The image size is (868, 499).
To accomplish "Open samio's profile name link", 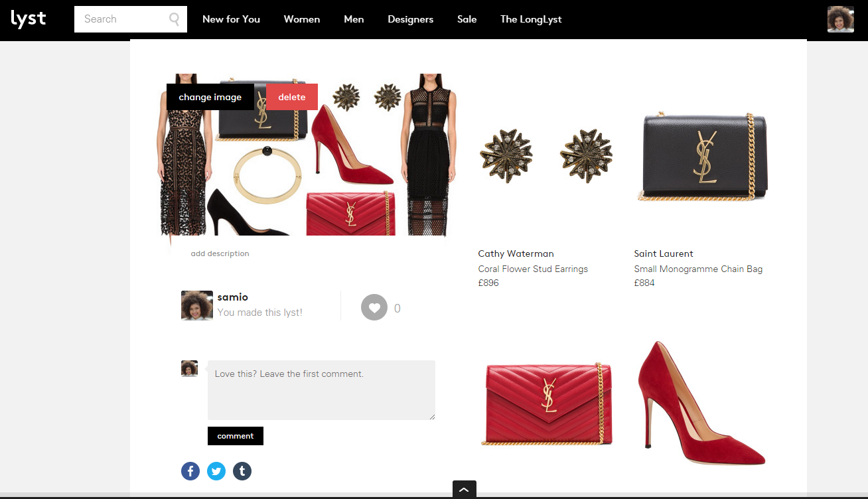I will [233, 297].
